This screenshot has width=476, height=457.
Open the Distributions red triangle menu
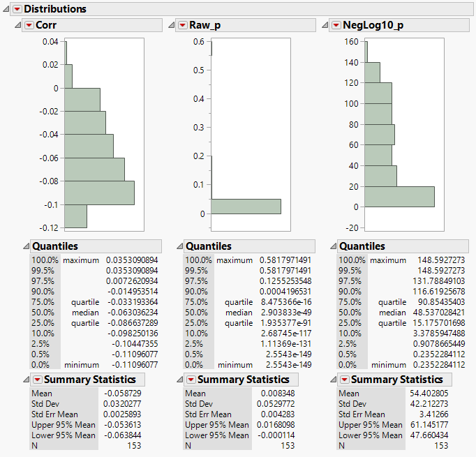[x=17, y=9]
